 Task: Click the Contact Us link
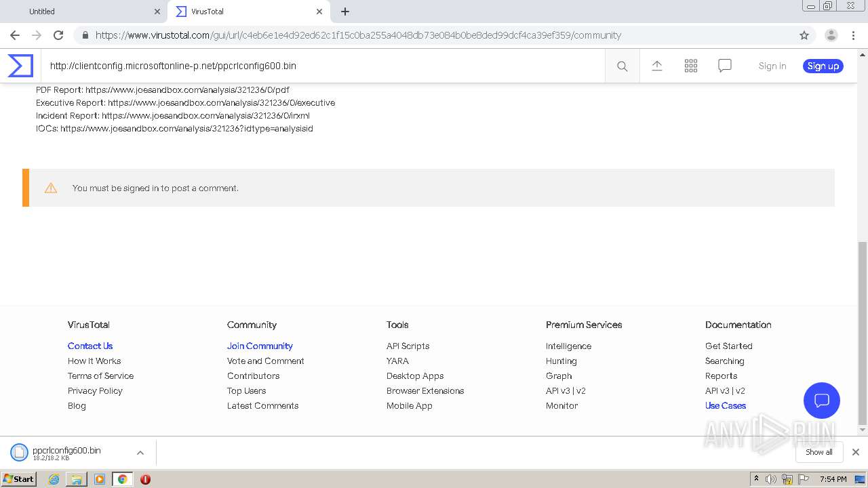pos(90,346)
